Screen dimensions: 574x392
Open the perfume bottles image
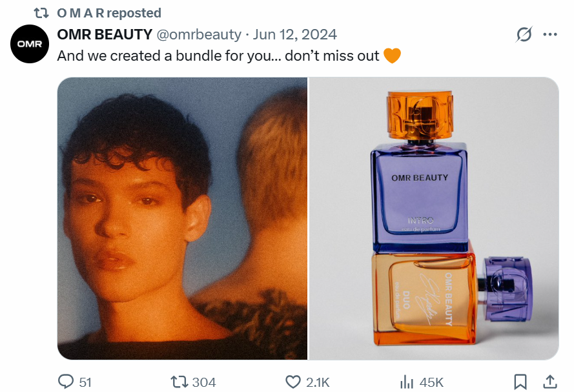pyautogui.click(x=434, y=218)
